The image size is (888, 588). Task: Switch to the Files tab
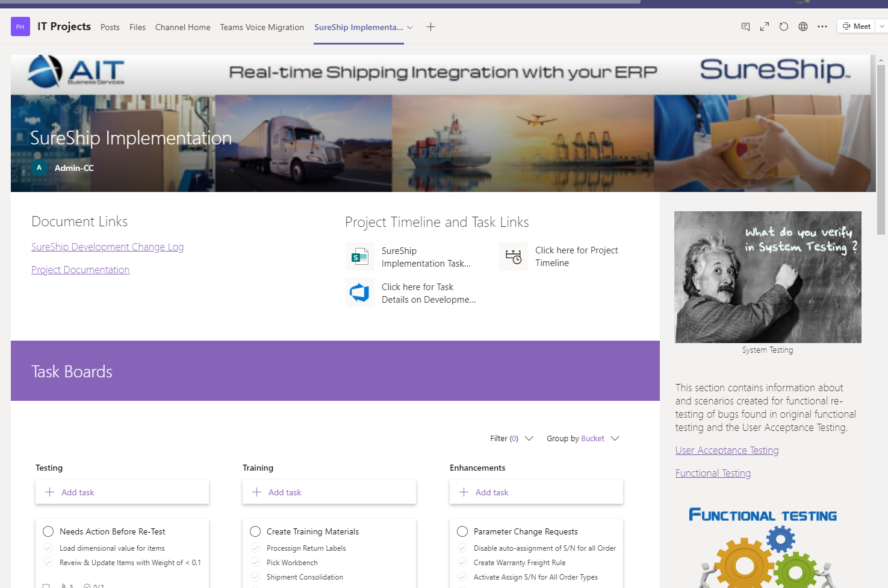point(137,27)
